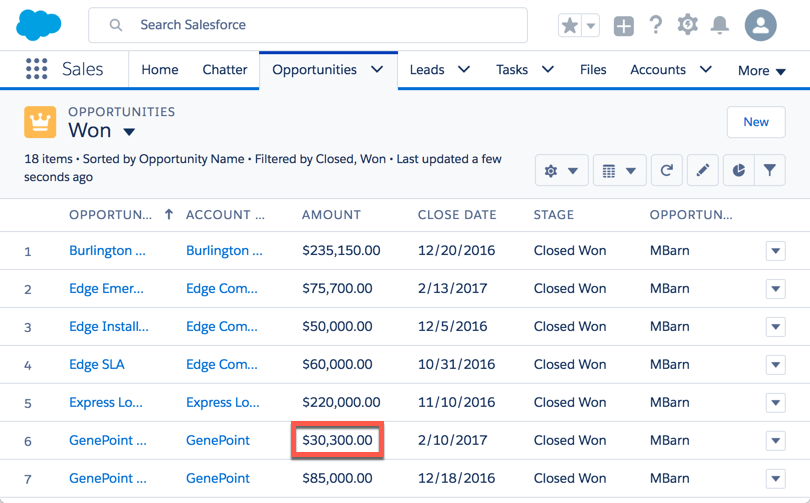Expand the Opportunities tab dropdown chevron
The height and width of the screenshot is (503, 810).
378,69
